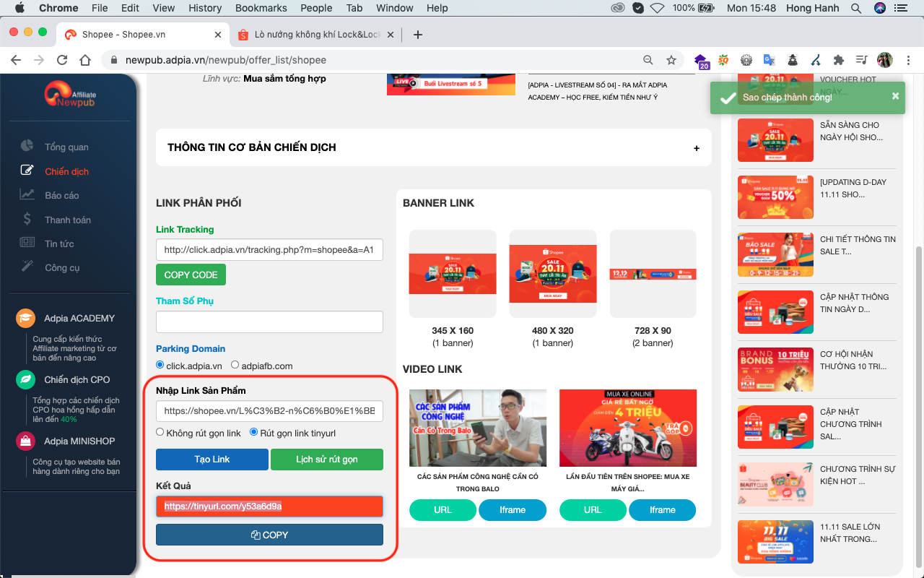Select the 480 X 320 banner

[x=553, y=274]
